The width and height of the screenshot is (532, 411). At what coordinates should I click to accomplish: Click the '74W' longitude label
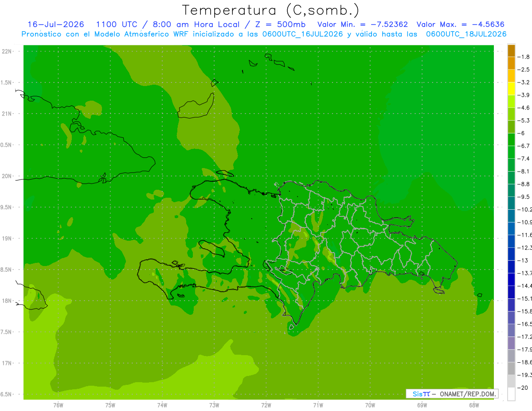click(x=162, y=405)
